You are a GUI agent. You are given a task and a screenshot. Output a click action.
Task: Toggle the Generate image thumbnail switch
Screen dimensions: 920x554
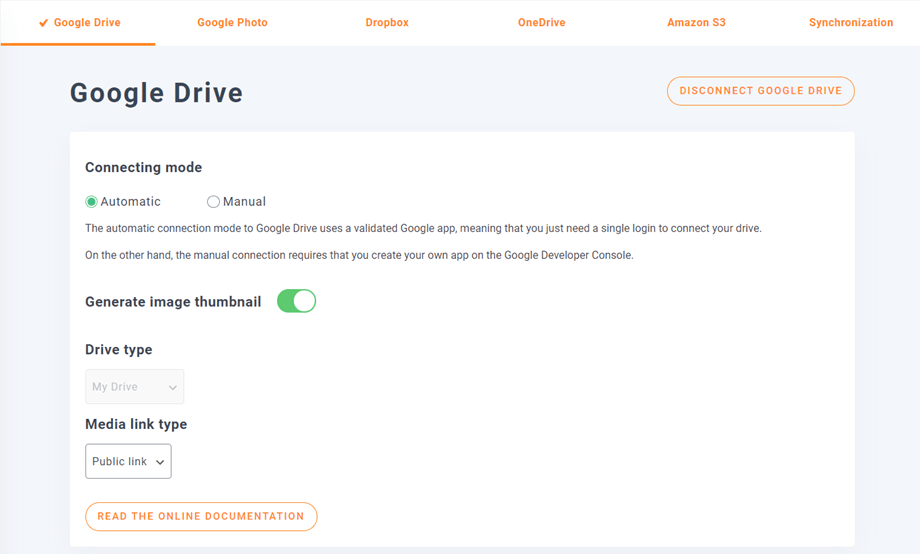[x=296, y=301]
